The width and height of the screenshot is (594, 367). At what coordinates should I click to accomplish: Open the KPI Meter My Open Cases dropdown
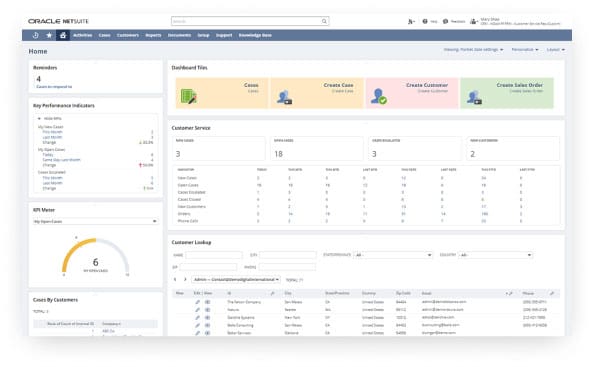[x=95, y=221]
